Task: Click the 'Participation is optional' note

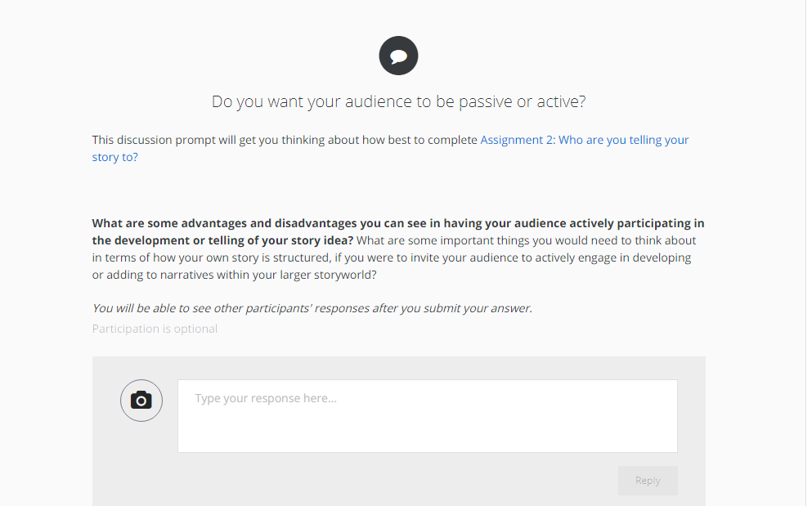Action: tap(155, 329)
